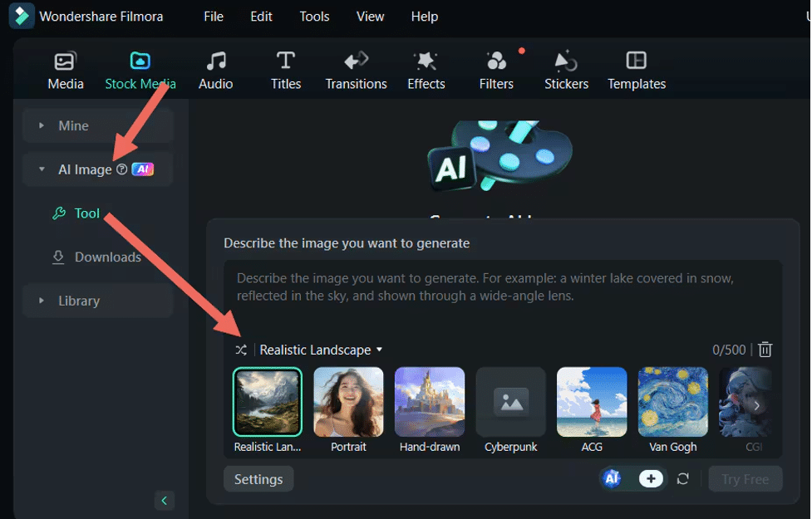This screenshot has height=519, width=812.
Task: Click the Wondershare Filmora logo icon
Action: [x=22, y=16]
